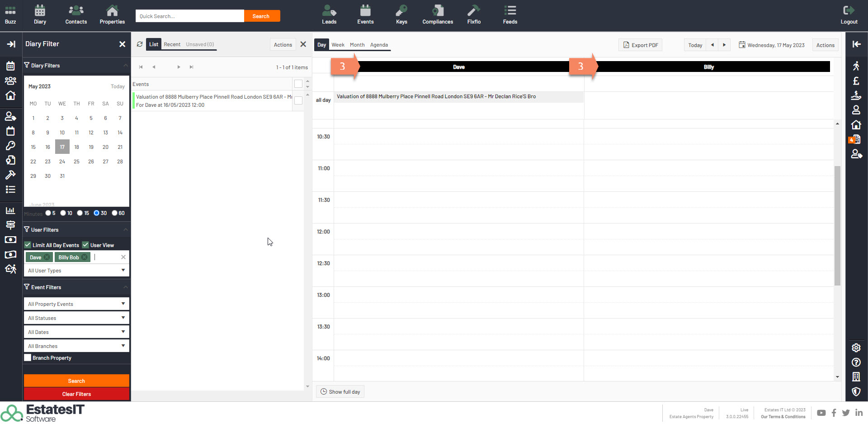
Task: Open the help question mark icon
Action: (856, 362)
